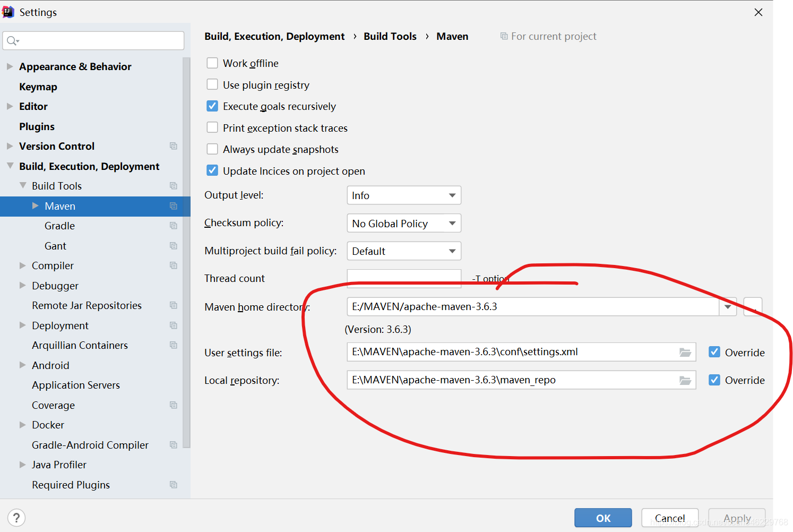
Task: Click the project icon beside Required Plugins
Action: coord(173,485)
